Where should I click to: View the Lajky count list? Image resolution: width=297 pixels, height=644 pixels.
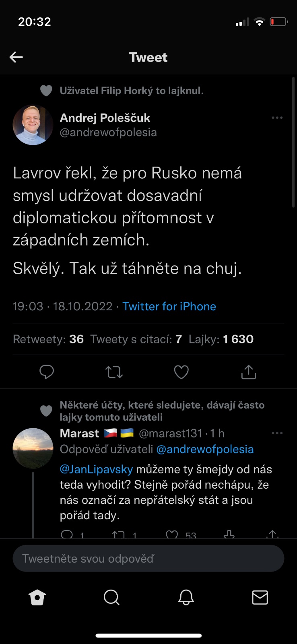pyautogui.click(x=221, y=339)
